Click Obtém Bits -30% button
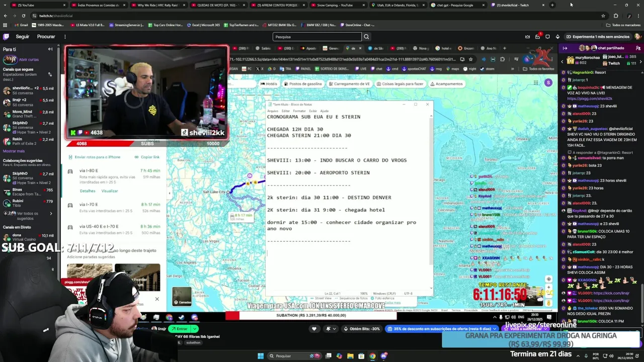Image resolution: width=644 pixels, height=362 pixels. click(361, 329)
